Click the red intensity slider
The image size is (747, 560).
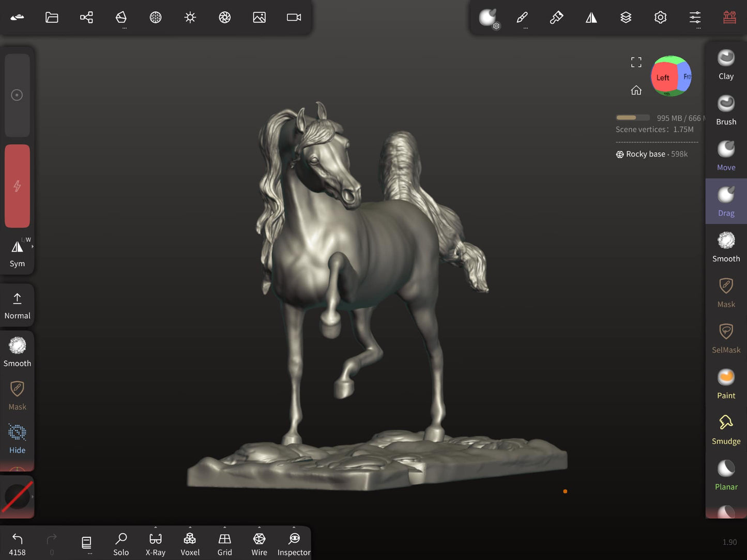17,186
